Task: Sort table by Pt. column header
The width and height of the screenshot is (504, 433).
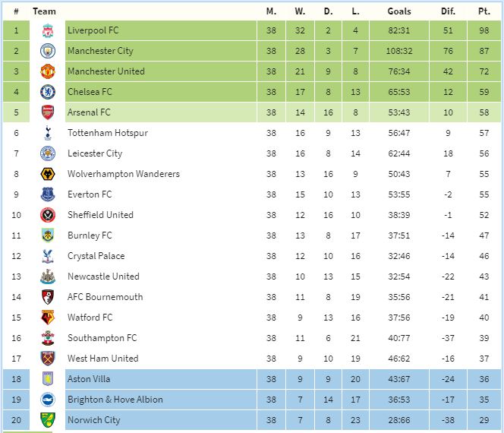Action: 484,11
